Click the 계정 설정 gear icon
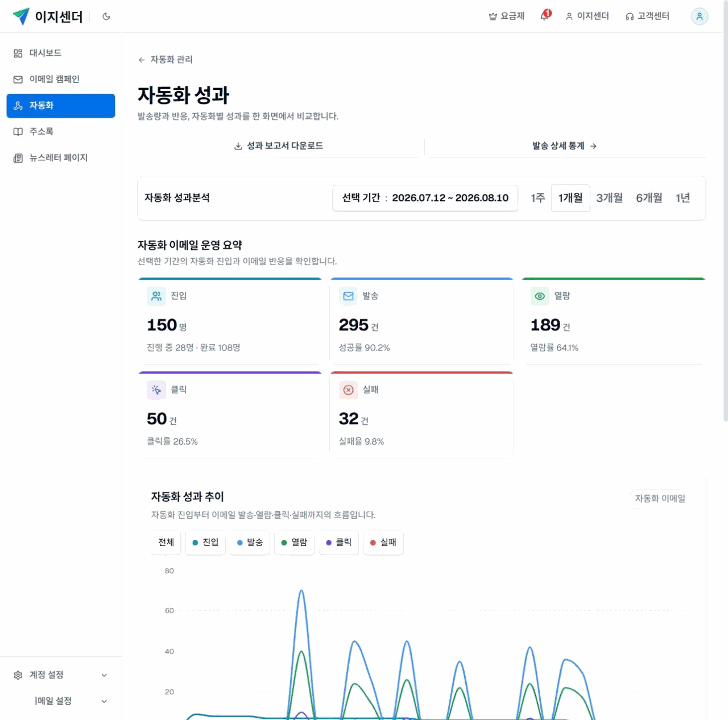The height and width of the screenshot is (720, 728). [x=18, y=675]
